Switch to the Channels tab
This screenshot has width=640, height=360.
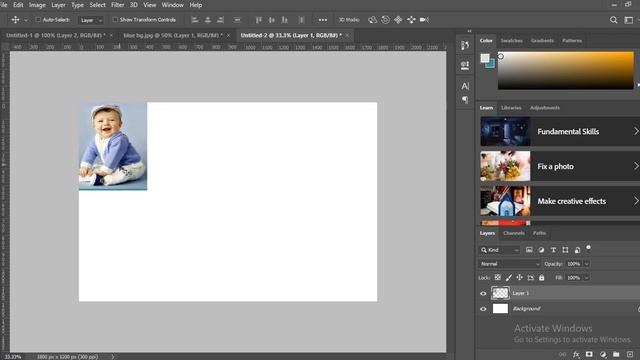[x=514, y=233]
